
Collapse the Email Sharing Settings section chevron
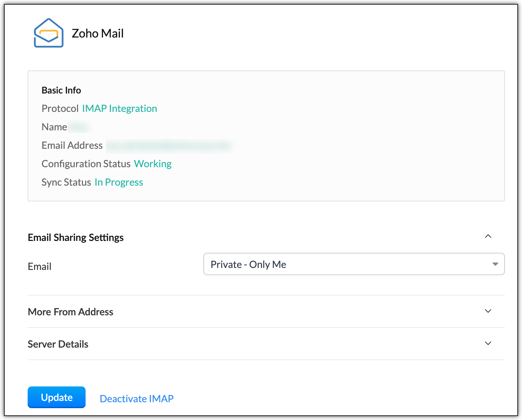(x=488, y=236)
